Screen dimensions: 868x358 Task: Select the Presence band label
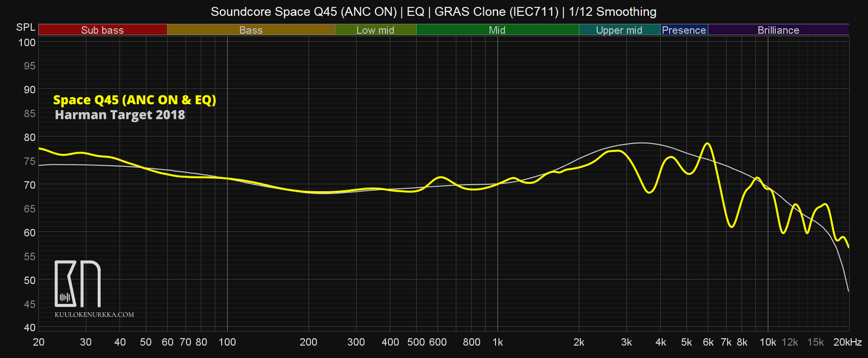point(684,30)
